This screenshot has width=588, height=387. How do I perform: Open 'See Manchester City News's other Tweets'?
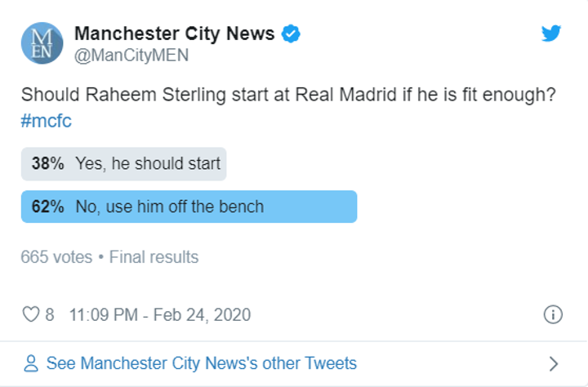pos(202,363)
